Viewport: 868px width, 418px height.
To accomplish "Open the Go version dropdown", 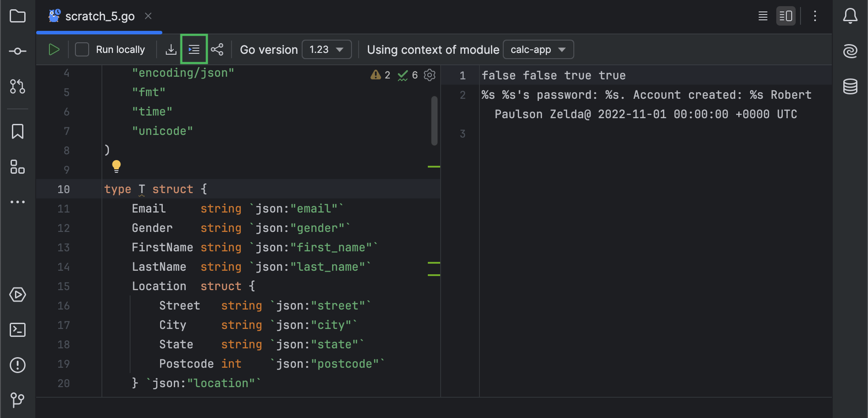I will click(326, 49).
